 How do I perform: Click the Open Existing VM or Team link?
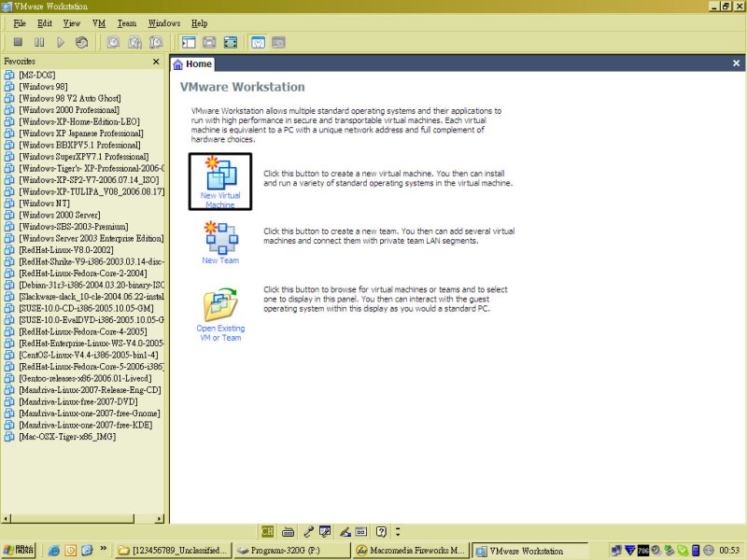(x=220, y=333)
